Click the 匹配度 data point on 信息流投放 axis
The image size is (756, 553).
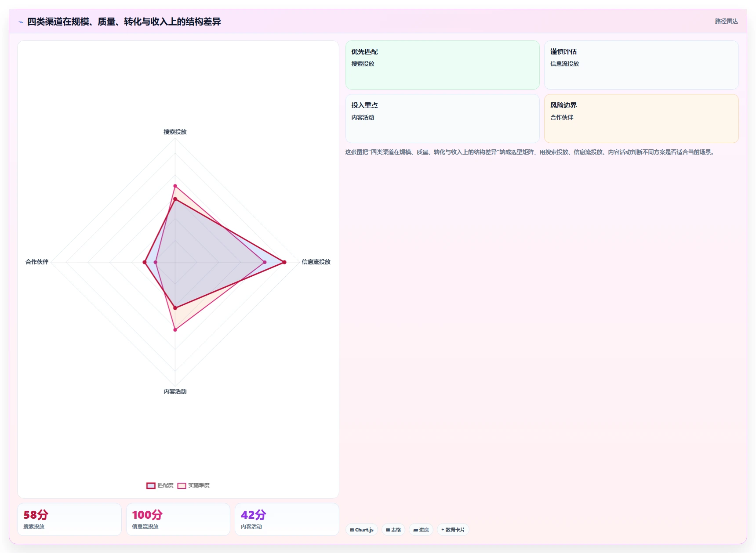click(x=284, y=262)
